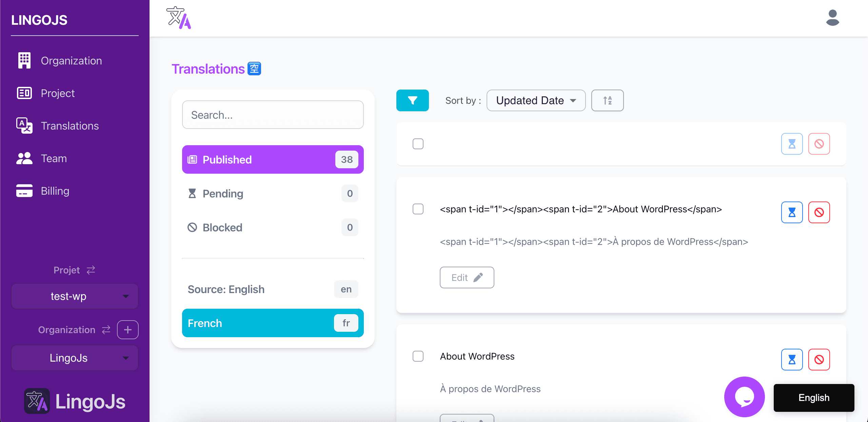The height and width of the screenshot is (422, 868).
Task: Check the select-all checkbox in top row
Action: click(x=418, y=144)
